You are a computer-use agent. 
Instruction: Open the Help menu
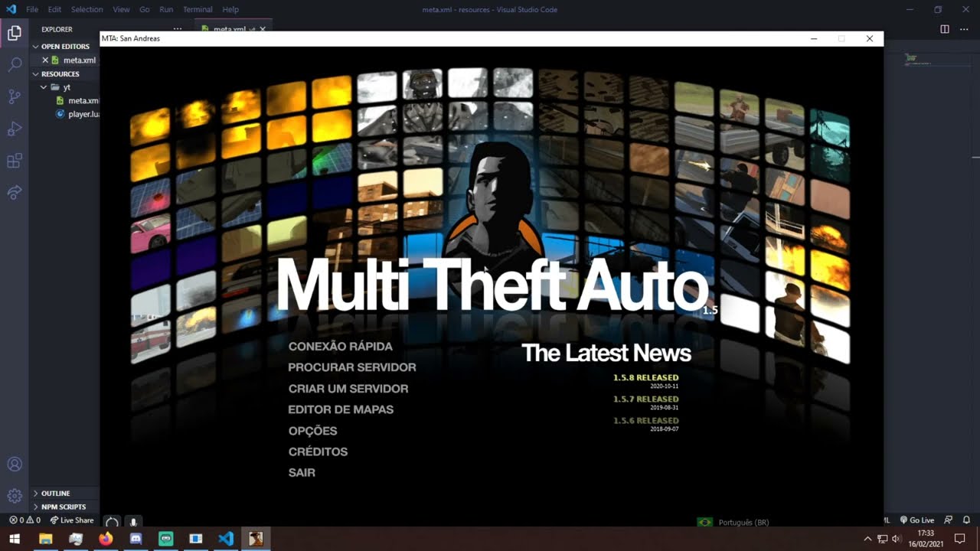point(230,10)
